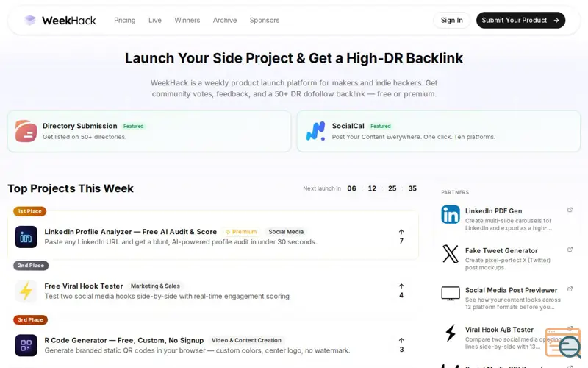The image size is (588, 368).
Task: Click the Free Viral Hook Tester lightning icon
Action: pos(26,291)
